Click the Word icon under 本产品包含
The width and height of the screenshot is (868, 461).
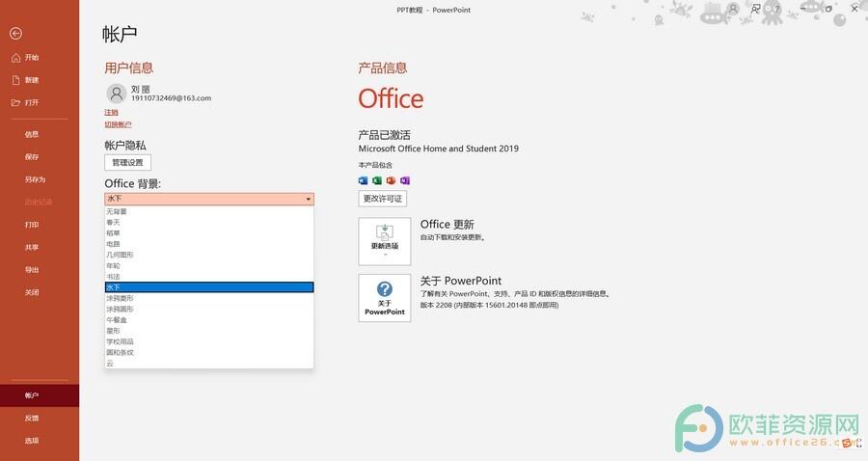pyautogui.click(x=364, y=180)
